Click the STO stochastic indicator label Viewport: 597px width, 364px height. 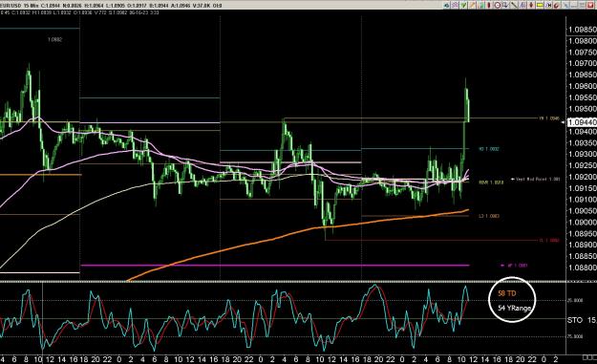(x=575, y=320)
